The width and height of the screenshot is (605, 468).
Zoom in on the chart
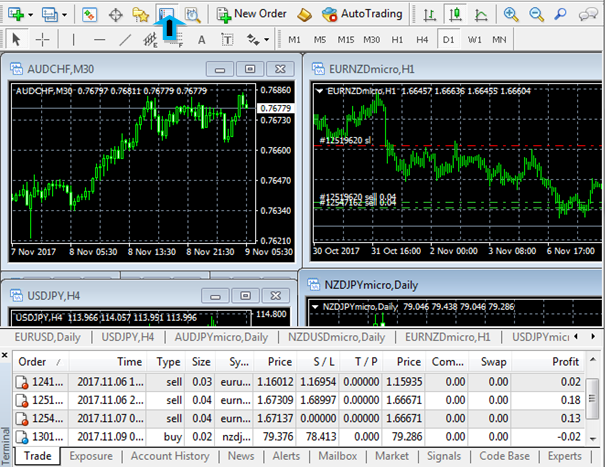[x=512, y=14]
